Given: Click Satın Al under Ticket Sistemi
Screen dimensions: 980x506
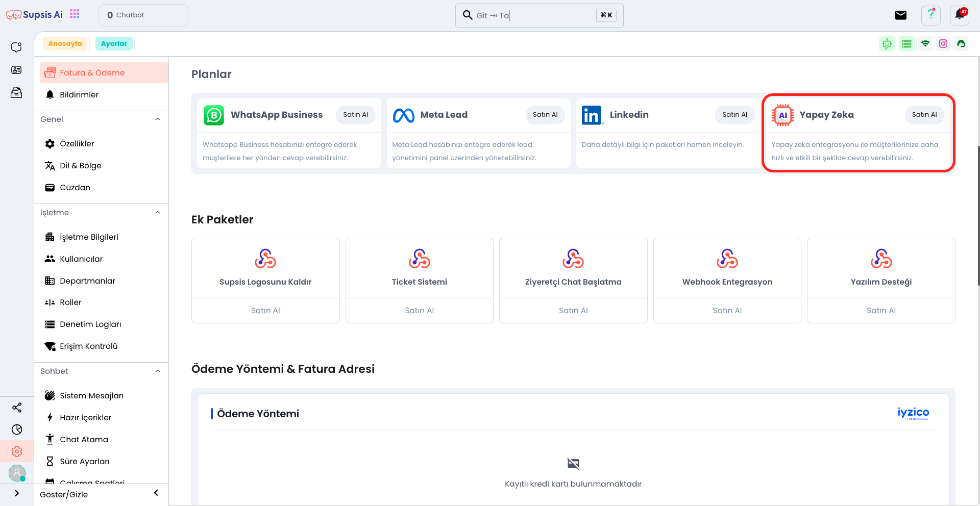Looking at the screenshot, I should 420,311.
